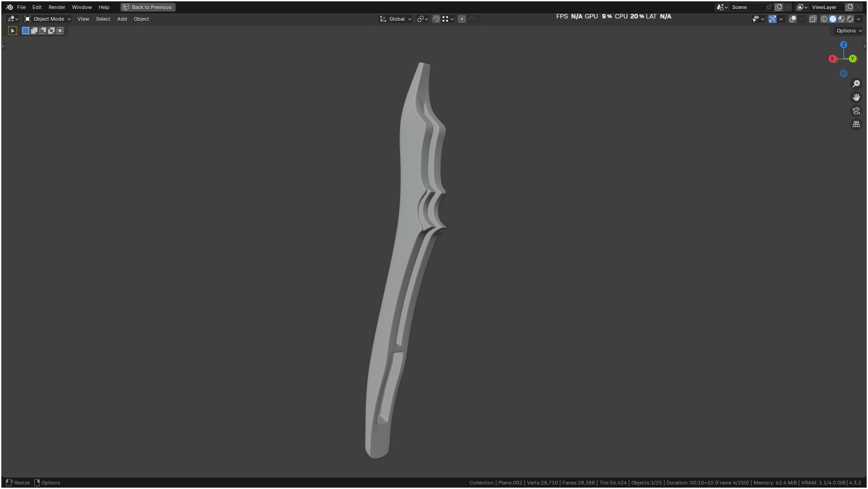868x489 pixels.
Task: Choose the Extend selection mode
Action: tap(34, 31)
